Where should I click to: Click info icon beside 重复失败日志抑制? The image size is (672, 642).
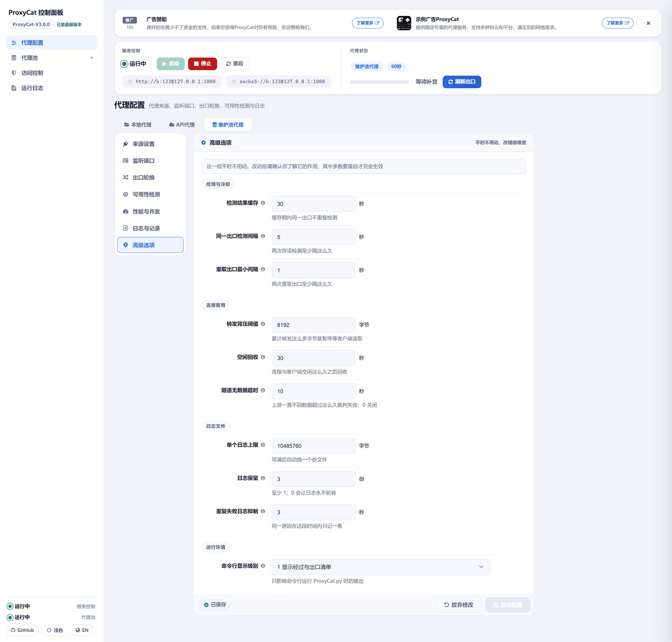pyautogui.click(x=263, y=511)
